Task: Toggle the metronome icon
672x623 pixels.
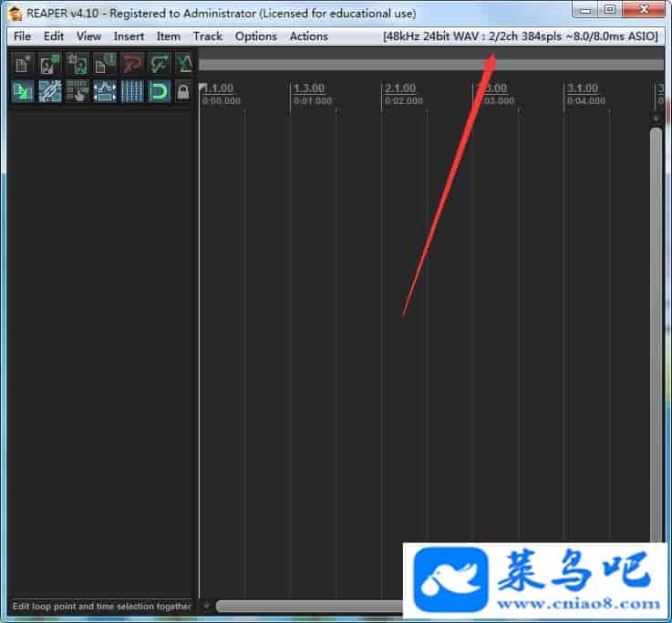Action: 184,65
